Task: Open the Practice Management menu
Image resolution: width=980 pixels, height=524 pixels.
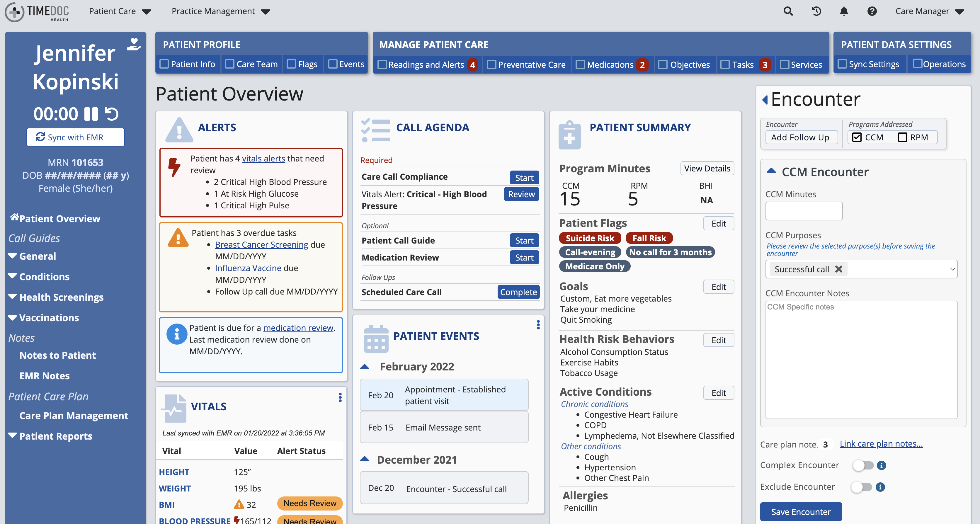Action: click(x=220, y=11)
